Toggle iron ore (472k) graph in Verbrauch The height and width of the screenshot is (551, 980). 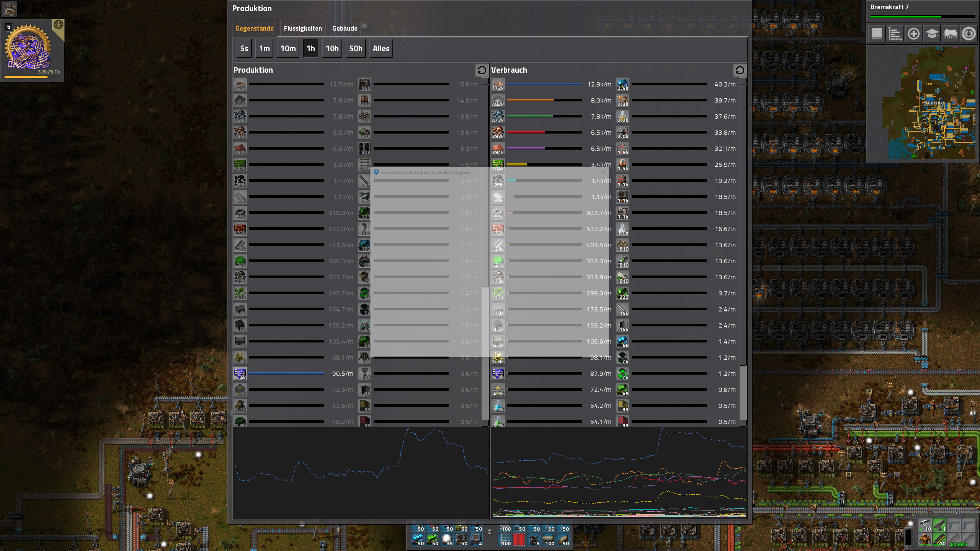pyautogui.click(x=498, y=117)
